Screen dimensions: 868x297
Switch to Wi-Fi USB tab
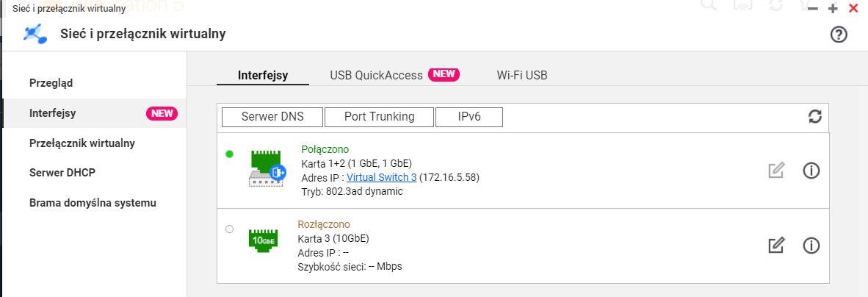[x=522, y=76]
